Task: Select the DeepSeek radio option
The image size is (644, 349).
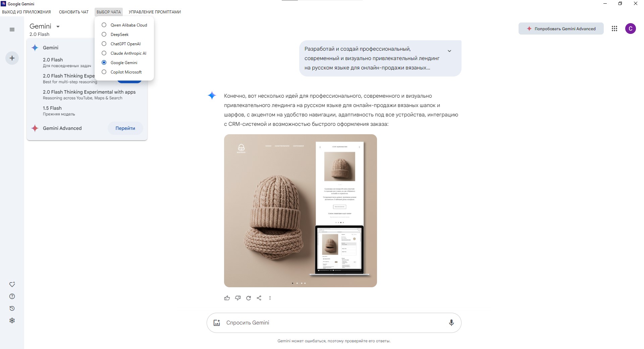Action: coord(104,35)
